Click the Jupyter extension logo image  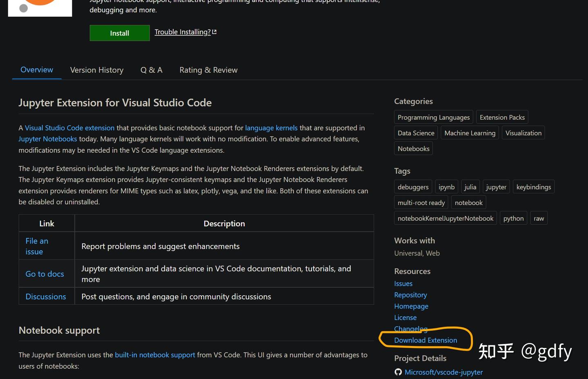point(40,7)
